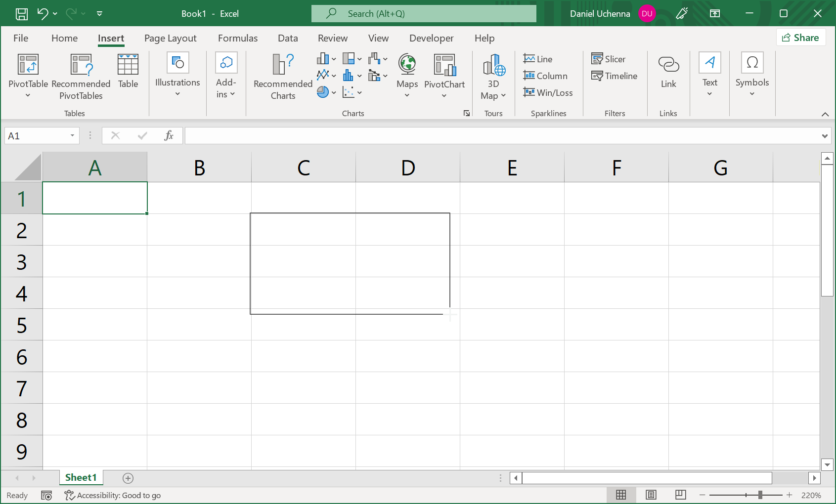Screen dimensions: 836x504
Task: Add a new sheet with plus button
Action: [128, 478]
